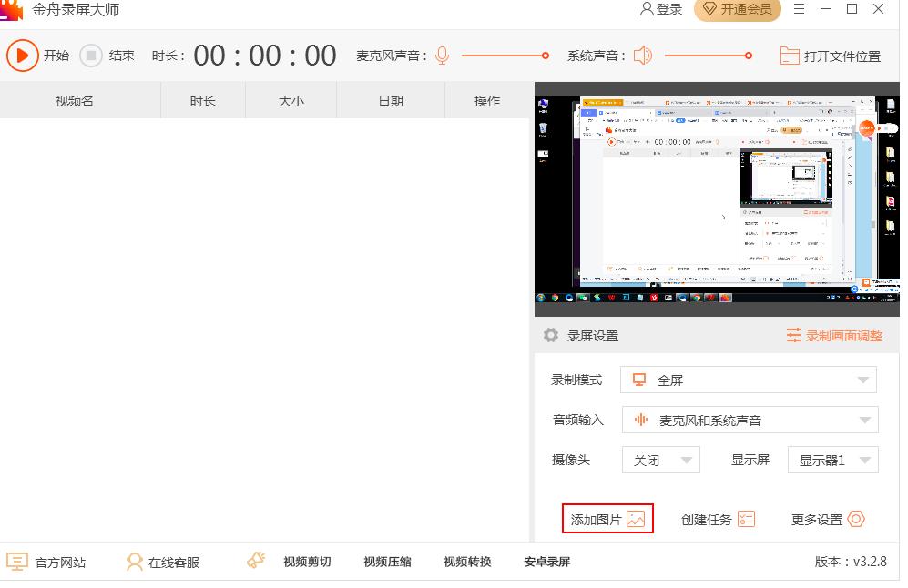Screen dimensions: 908x588
Task: Click the recording screen adjustment icon
Action: [794, 336]
